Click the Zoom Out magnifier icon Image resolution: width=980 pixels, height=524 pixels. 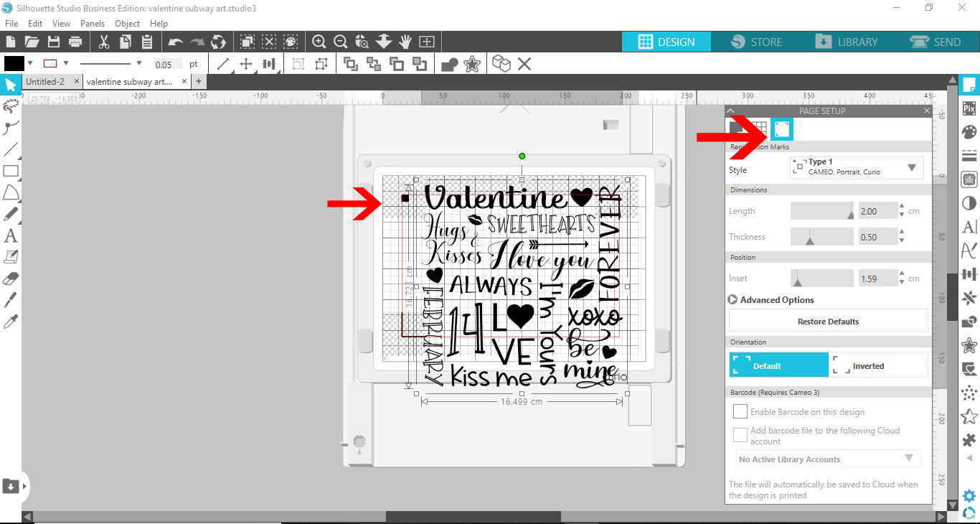341,42
